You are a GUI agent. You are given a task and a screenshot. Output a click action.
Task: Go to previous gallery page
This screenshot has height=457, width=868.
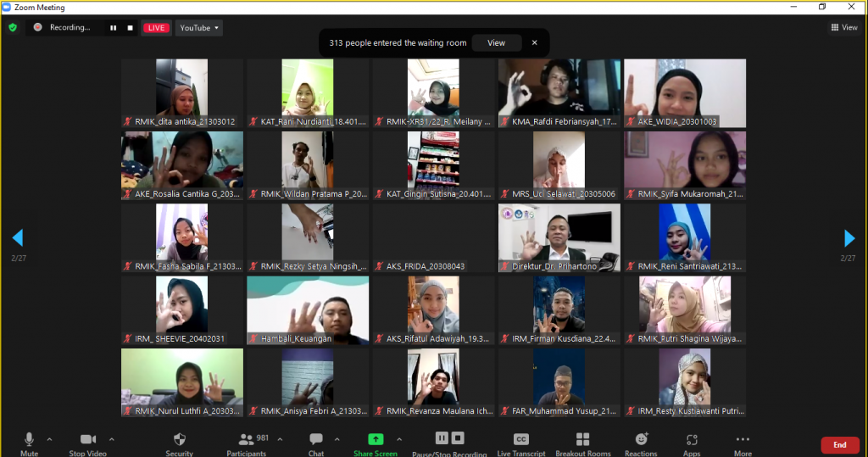(18, 237)
